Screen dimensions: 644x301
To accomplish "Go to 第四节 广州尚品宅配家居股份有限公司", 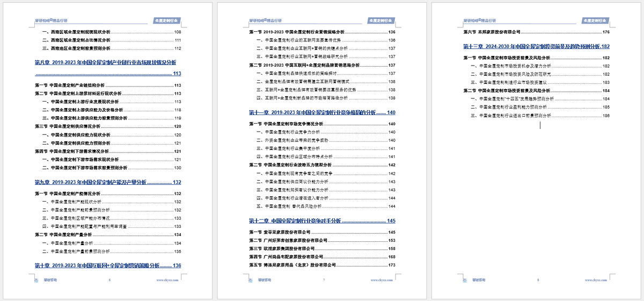I will click(323, 257).
